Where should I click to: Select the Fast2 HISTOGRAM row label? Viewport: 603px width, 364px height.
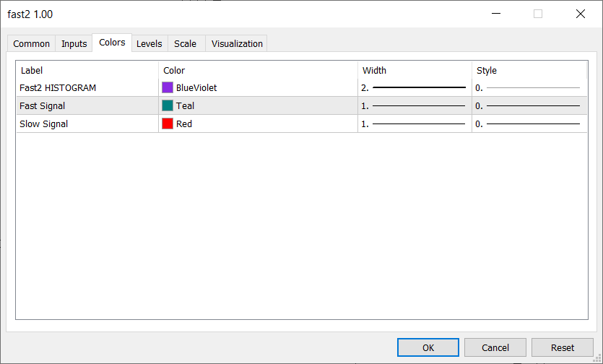58,87
